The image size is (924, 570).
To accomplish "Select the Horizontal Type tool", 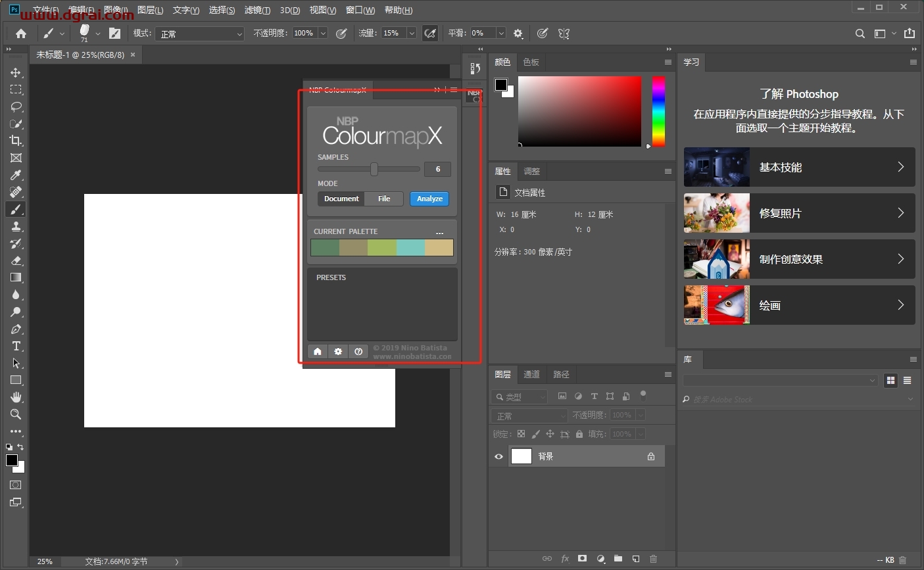I will (x=16, y=346).
